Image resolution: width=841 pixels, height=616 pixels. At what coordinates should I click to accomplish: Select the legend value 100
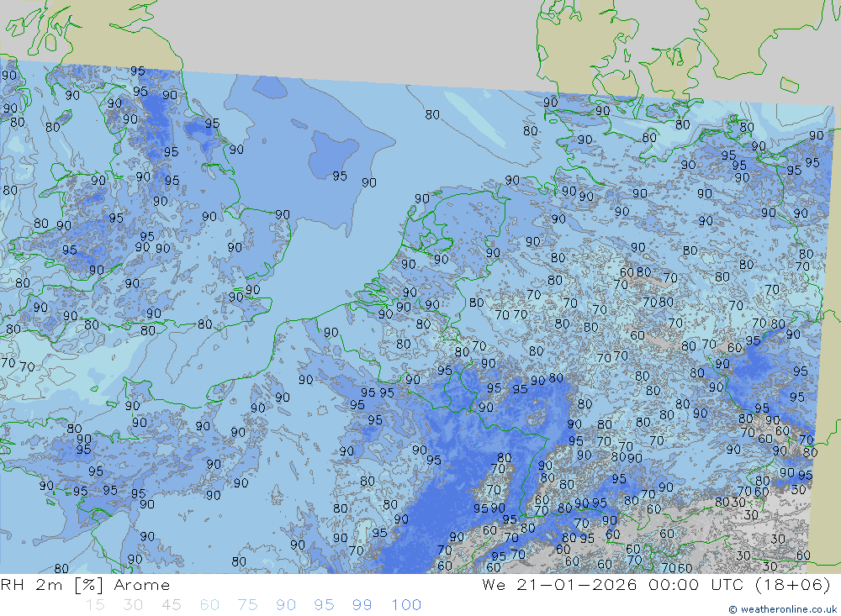406,605
